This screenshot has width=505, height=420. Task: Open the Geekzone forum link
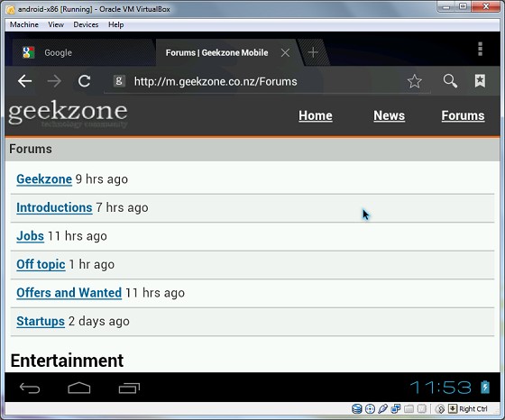coord(44,179)
